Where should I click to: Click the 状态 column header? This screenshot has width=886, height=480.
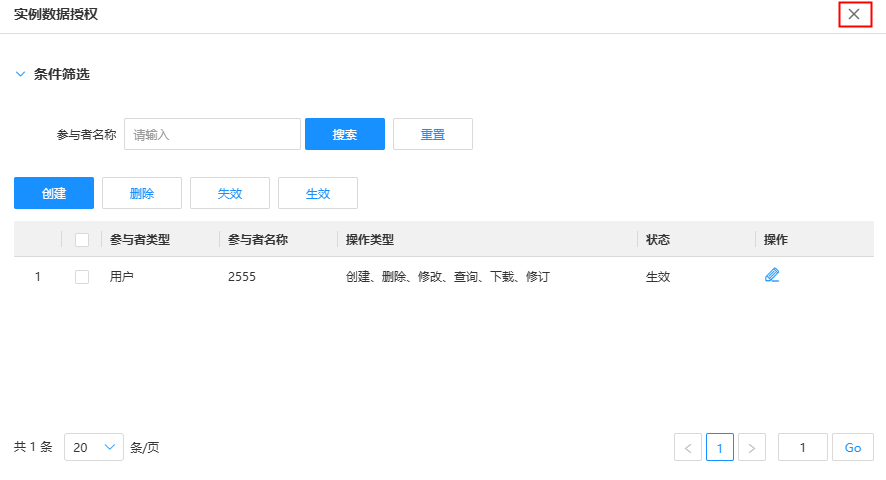tap(658, 240)
